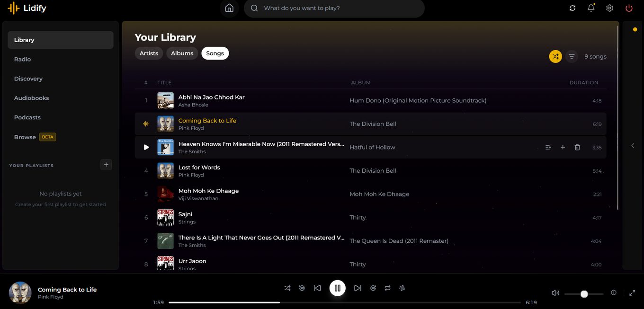
Task: Open Asha Bhosle artist link
Action: (193, 105)
